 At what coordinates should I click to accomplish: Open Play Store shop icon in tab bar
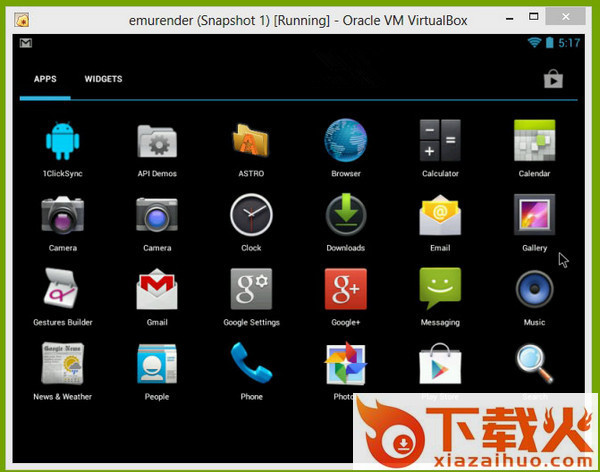click(x=553, y=79)
